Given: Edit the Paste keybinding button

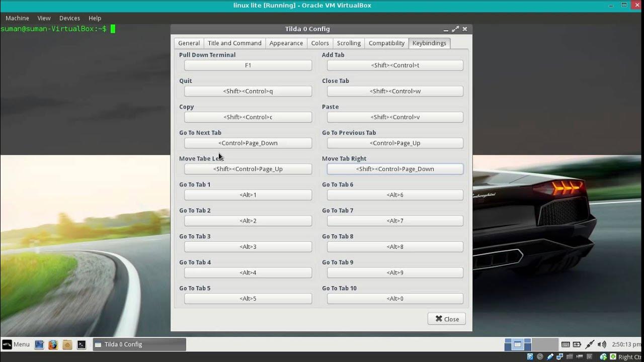Looking at the screenshot, I should [395, 117].
